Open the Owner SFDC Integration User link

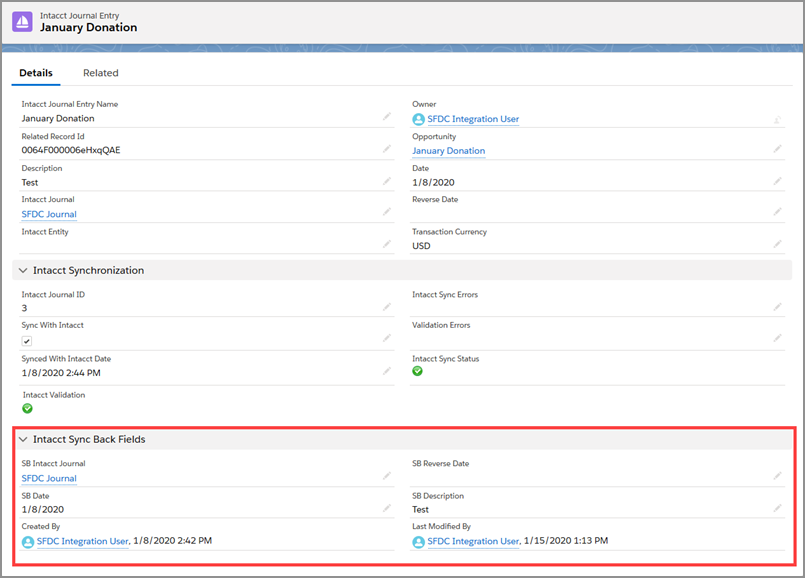click(472, 119)
